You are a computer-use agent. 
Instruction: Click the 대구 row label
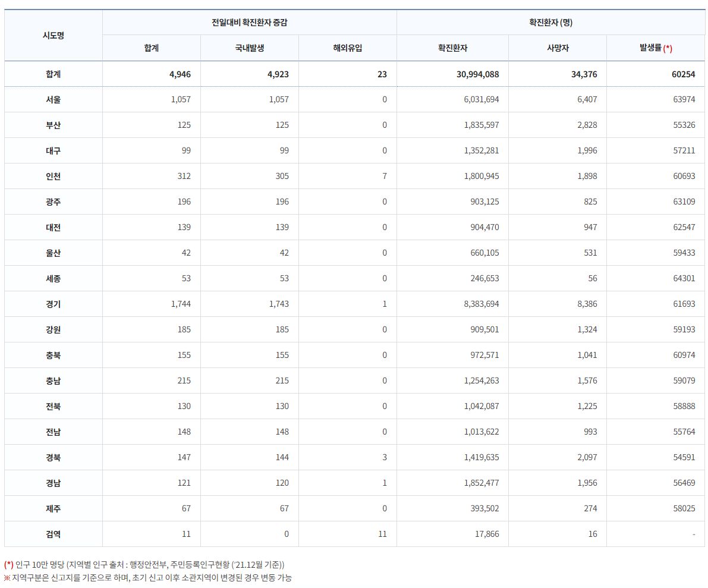[x=54, y=150]
